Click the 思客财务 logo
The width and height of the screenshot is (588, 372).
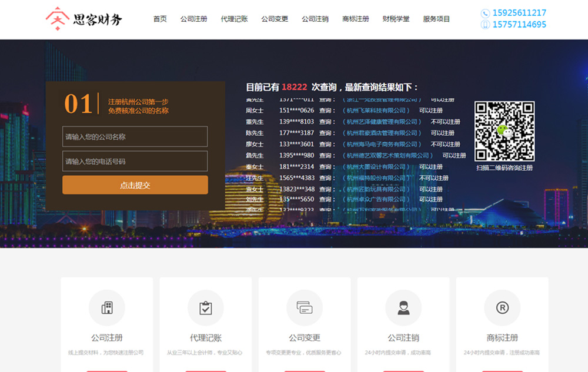[x=83, y=19]
